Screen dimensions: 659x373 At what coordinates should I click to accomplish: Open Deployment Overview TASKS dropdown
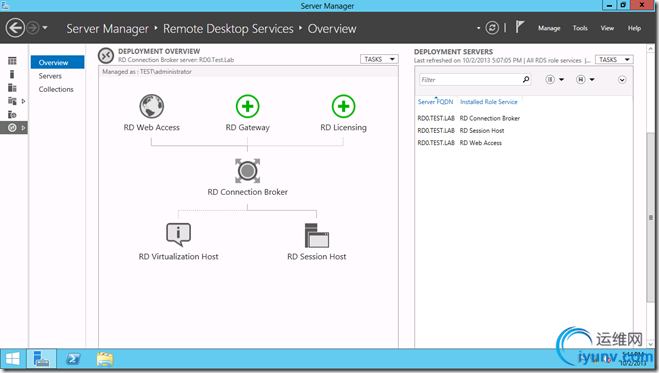[x=379, y=59]
